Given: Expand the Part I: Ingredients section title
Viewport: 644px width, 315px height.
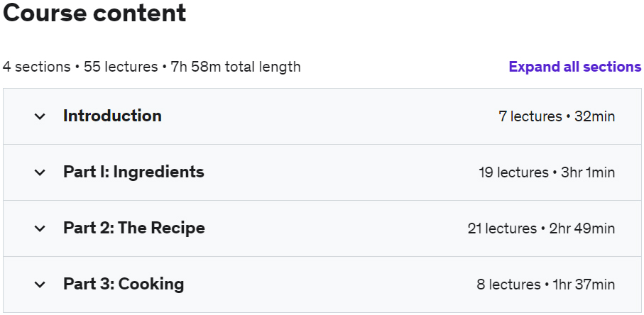Looking at the screenshot, I should pos(133,172).
